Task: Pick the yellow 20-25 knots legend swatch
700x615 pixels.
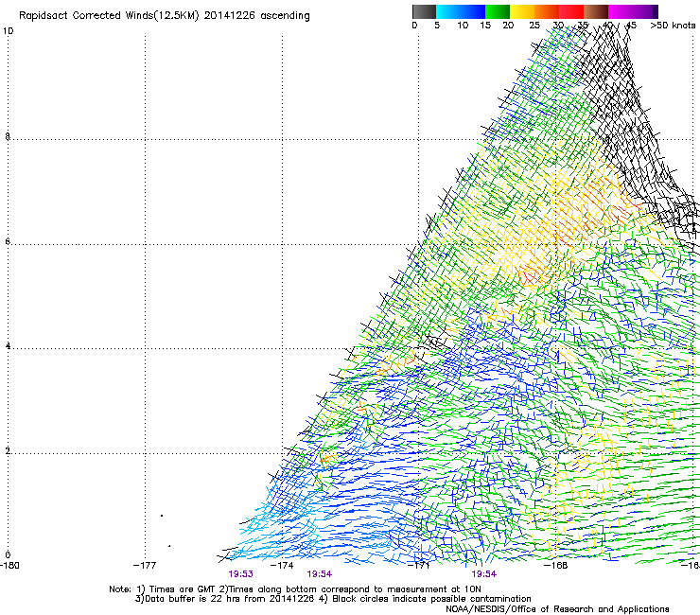Action: point(522,11)
